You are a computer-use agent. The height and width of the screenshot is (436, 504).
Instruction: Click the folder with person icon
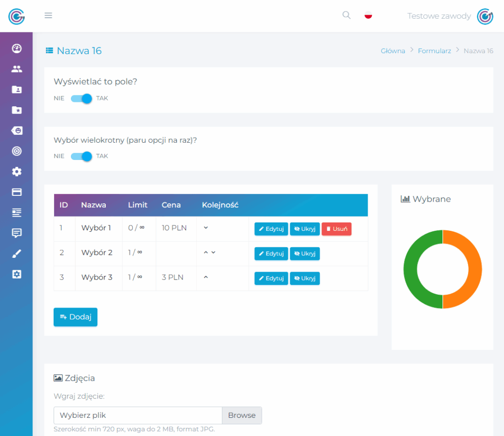tap(17, 90)
